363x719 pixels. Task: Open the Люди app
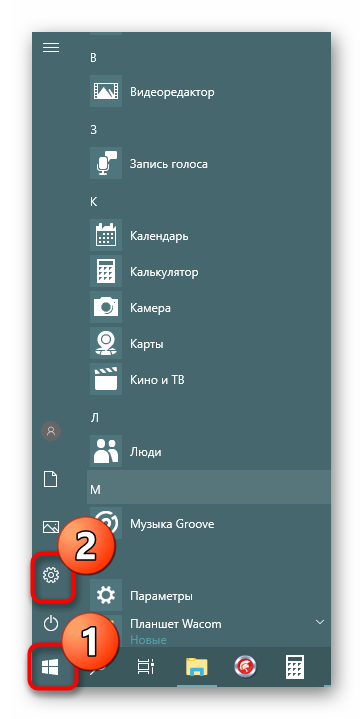209,452
